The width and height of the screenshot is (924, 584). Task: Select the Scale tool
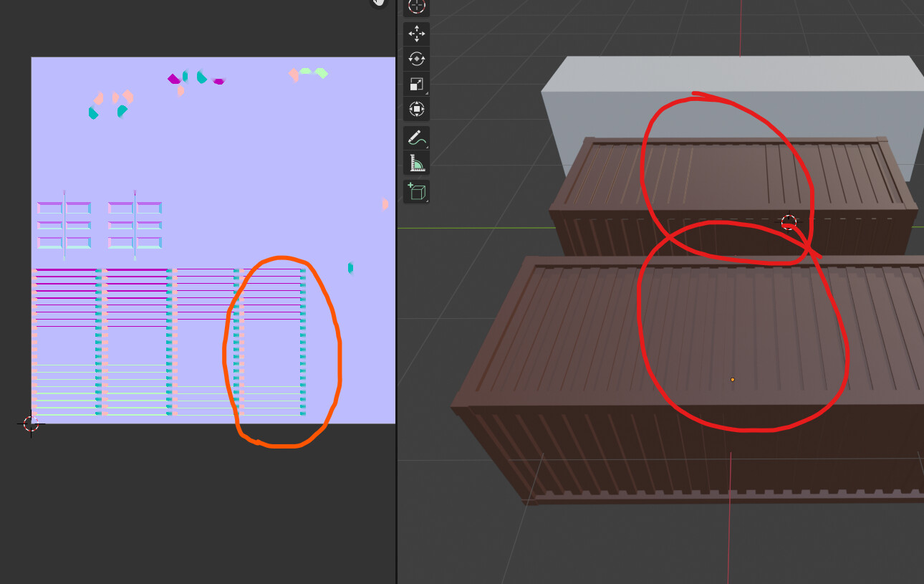tap(416, 84)
